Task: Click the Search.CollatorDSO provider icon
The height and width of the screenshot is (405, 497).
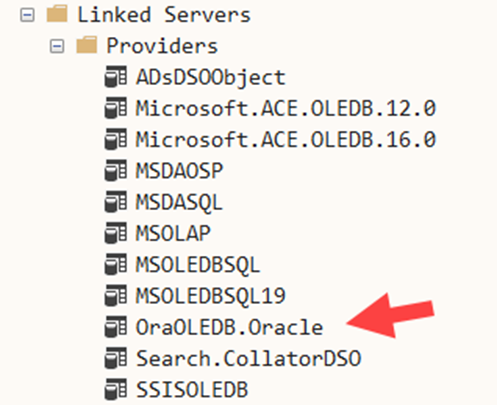Action: click(x=116, y=357)
